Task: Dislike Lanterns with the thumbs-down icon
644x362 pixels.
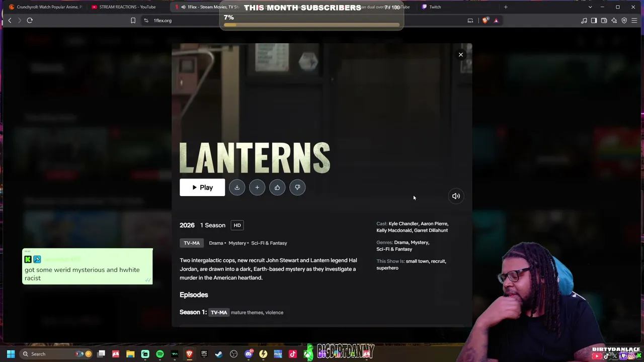Action: [x=297, y=188]
